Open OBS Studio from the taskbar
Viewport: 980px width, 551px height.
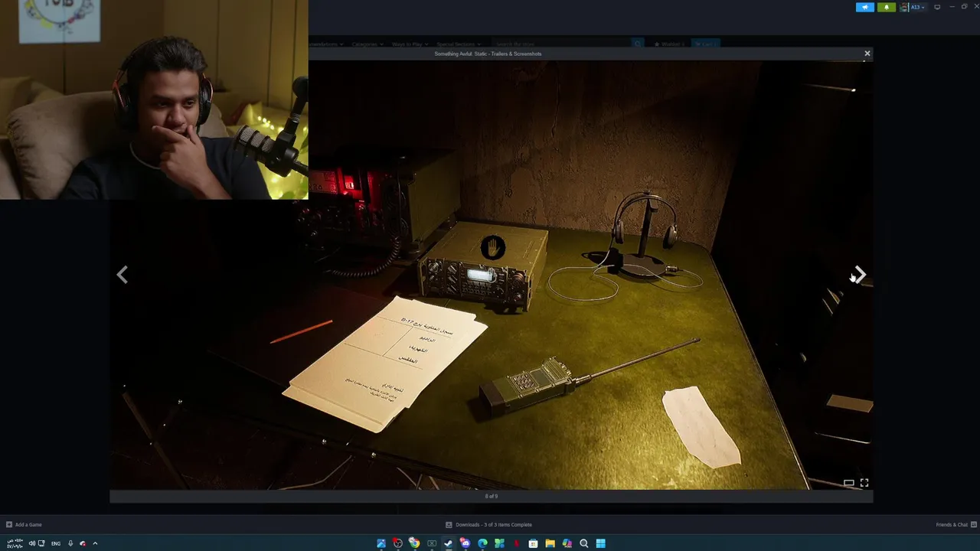click(397, 543)
